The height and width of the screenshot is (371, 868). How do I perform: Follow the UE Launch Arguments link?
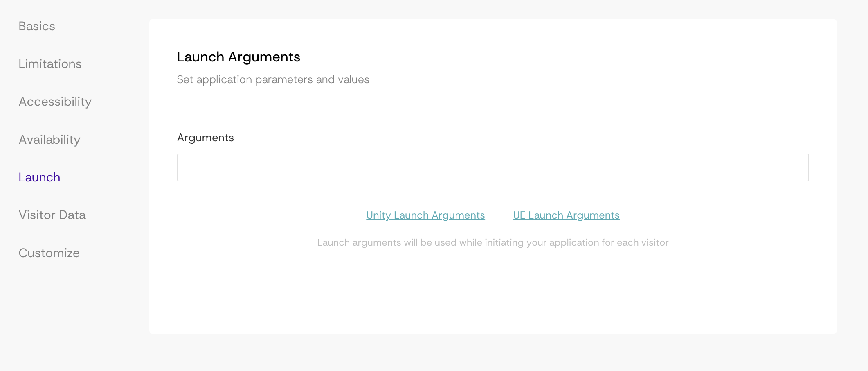click(x=566, y=215)
